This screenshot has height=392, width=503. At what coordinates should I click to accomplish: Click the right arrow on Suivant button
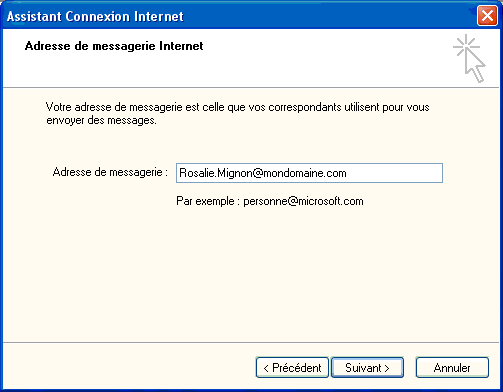pyautogui.click(x=387, y=368)
